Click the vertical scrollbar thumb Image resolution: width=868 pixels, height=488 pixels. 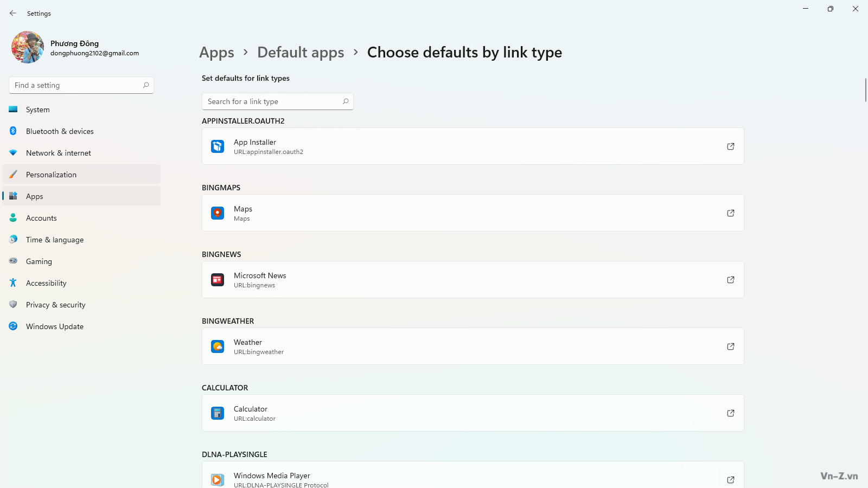[865, 90]
